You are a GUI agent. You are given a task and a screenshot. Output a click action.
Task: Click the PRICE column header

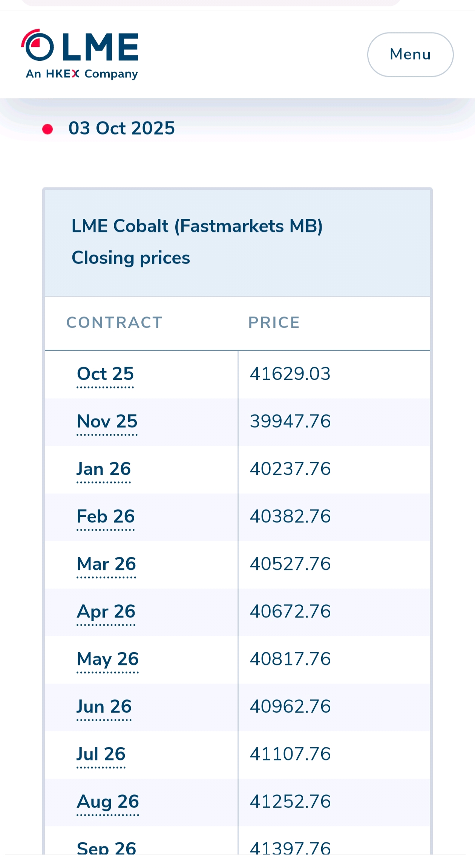(274, 323)
